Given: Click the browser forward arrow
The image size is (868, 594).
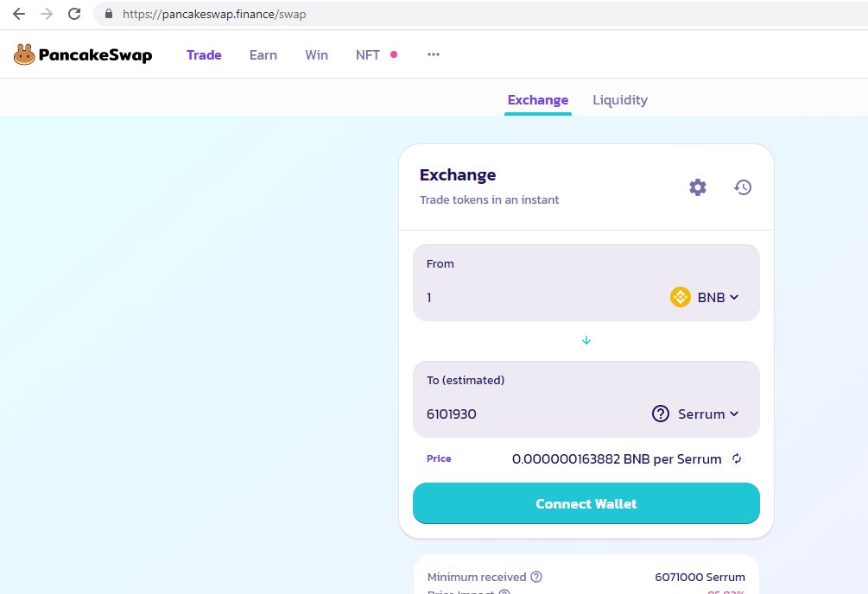Looking at the screenshot, I should (x=47, y=14).
